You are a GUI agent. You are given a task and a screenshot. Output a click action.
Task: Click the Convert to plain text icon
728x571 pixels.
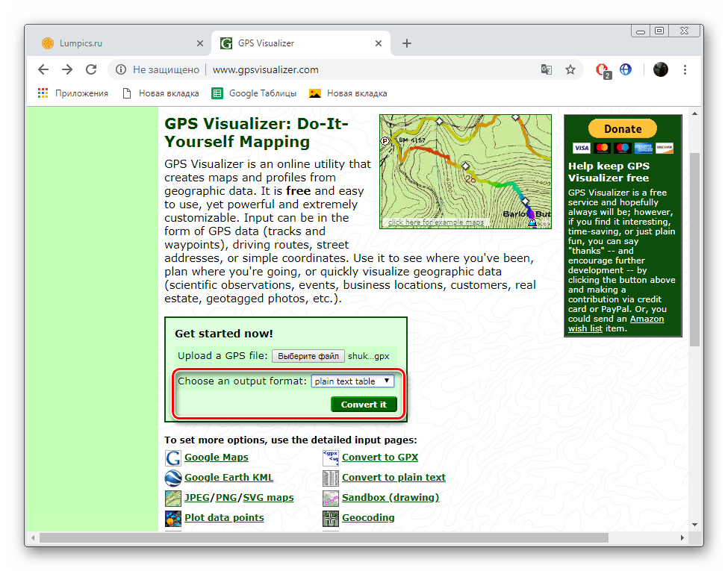click(331, 478)
